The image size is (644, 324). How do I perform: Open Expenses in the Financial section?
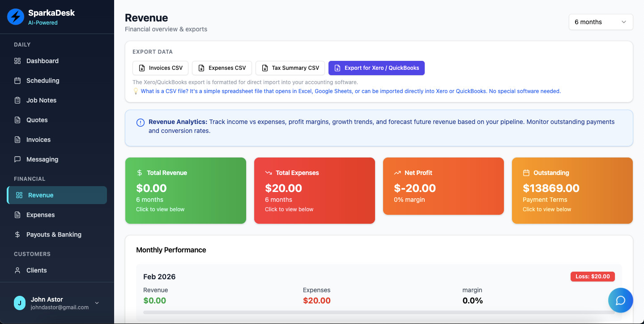pyautogui.click(x=57, y=215)
